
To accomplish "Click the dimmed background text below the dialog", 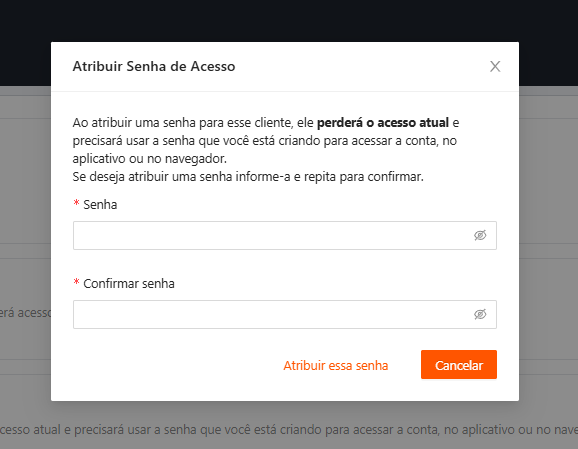I will pyautogui.click(x=289, y=430).
